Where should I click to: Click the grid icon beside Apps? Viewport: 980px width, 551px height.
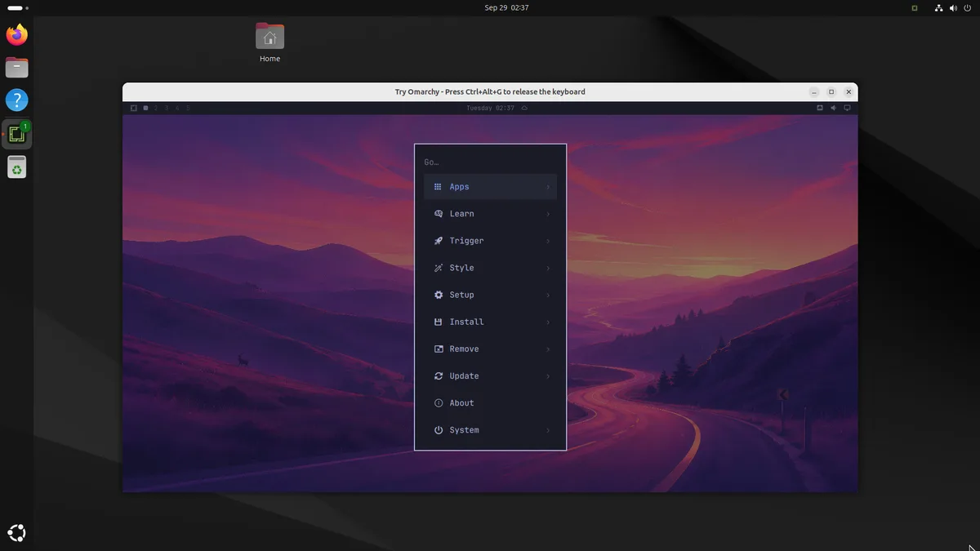point(438,187)
